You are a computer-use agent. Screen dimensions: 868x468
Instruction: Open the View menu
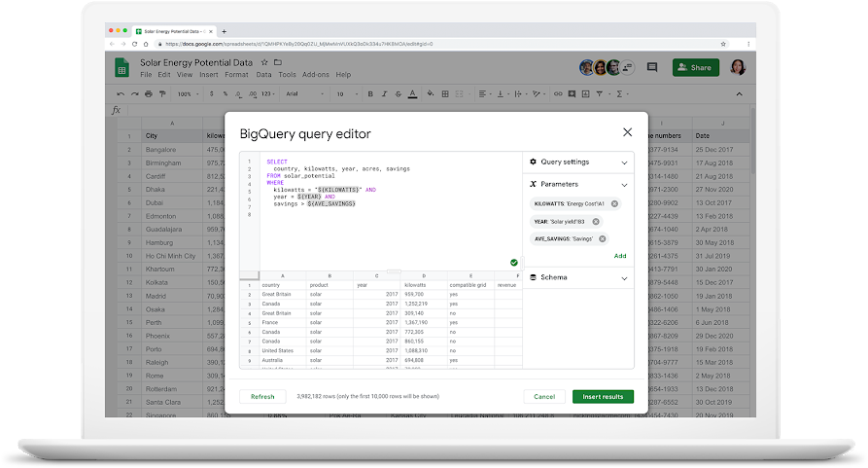[x=185, y=75]
